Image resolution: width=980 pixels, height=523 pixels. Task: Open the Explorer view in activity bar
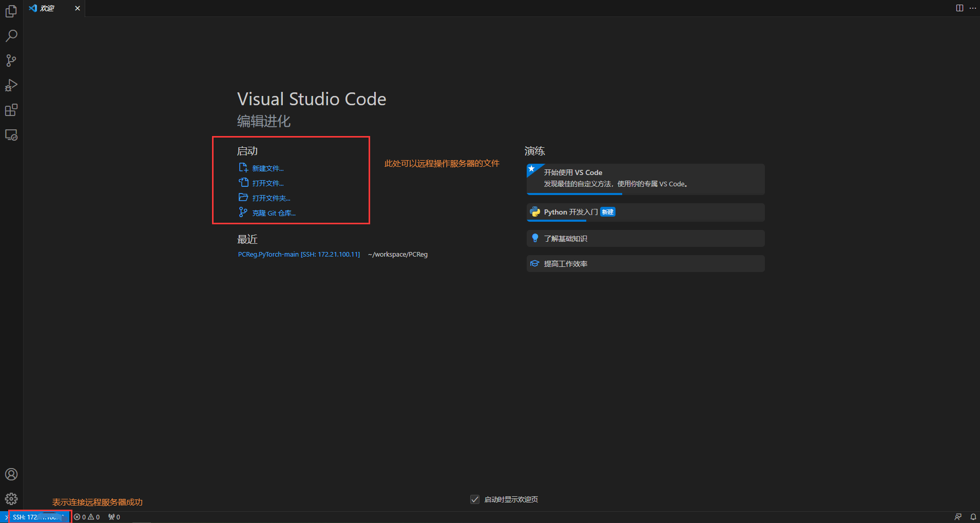click(x=11, y=11)
